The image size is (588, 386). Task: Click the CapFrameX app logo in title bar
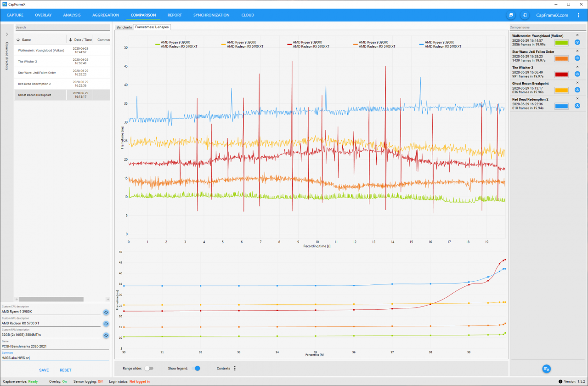coord(5,4)
